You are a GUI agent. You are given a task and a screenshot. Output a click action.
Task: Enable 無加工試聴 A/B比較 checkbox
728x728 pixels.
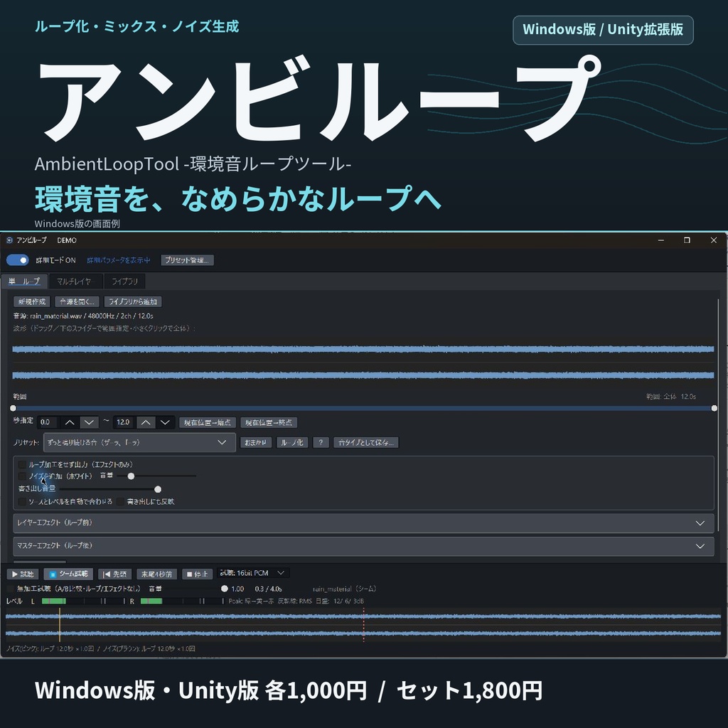pos(10,589)
